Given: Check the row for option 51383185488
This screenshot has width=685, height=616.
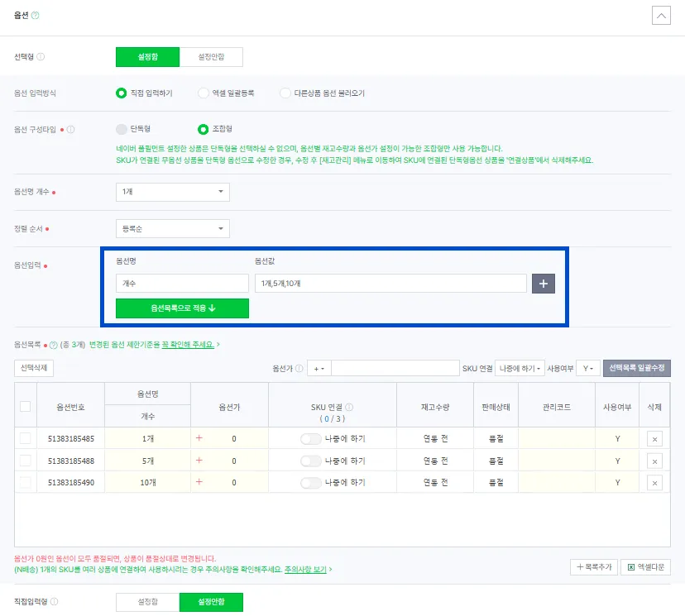Looking at the screenshot, I should [26, 461].
